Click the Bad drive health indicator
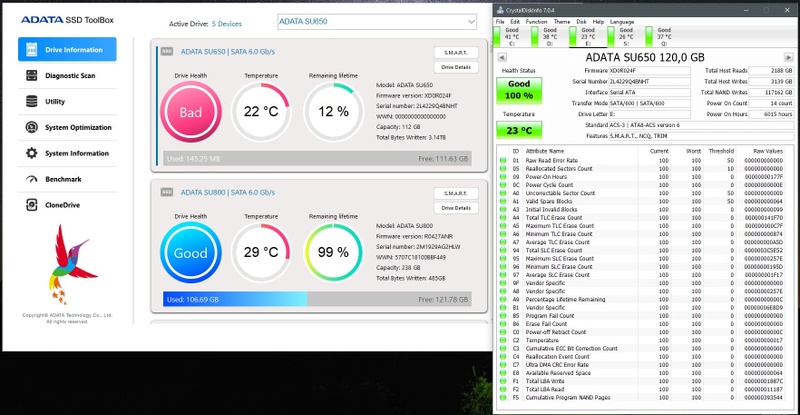This screenshot has height=415, width=800. [x=191, y=112]
